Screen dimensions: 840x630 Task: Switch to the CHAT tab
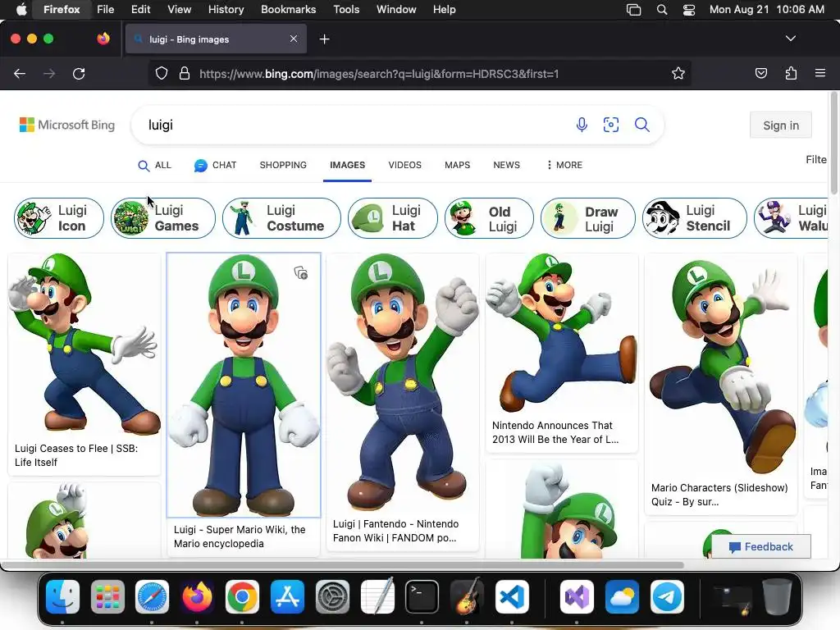coord(216,165)
